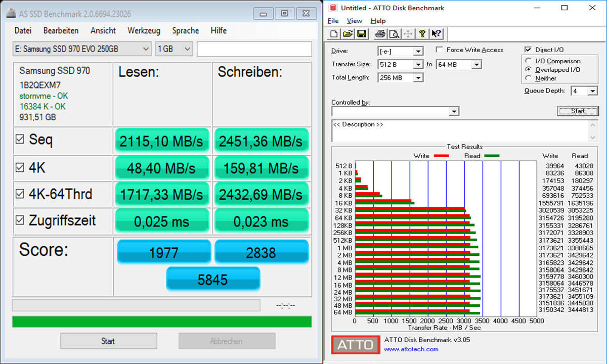Click the green progress bar in AS SSD
This screenshot has height=364, width=607.
tap(162, 322)
